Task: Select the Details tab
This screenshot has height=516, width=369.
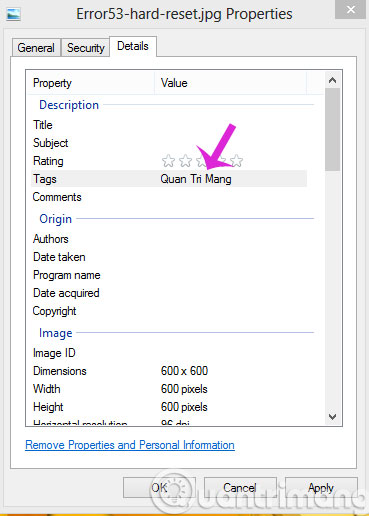Action: (x=133, y=46)
